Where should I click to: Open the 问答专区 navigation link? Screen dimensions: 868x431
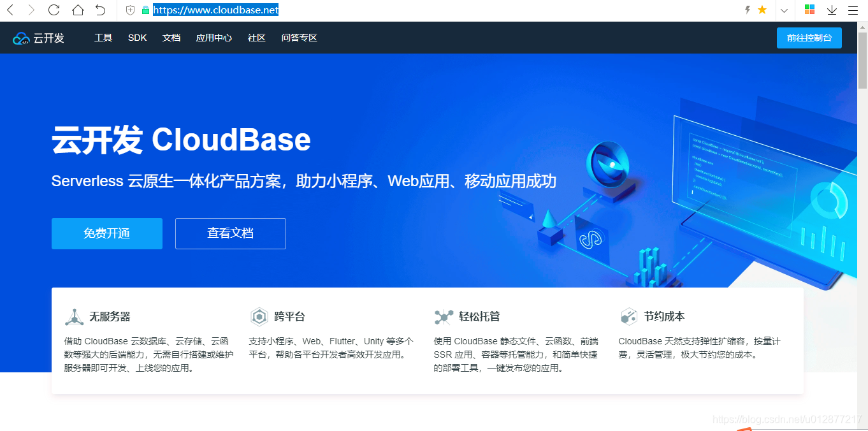tap(298, 38)
